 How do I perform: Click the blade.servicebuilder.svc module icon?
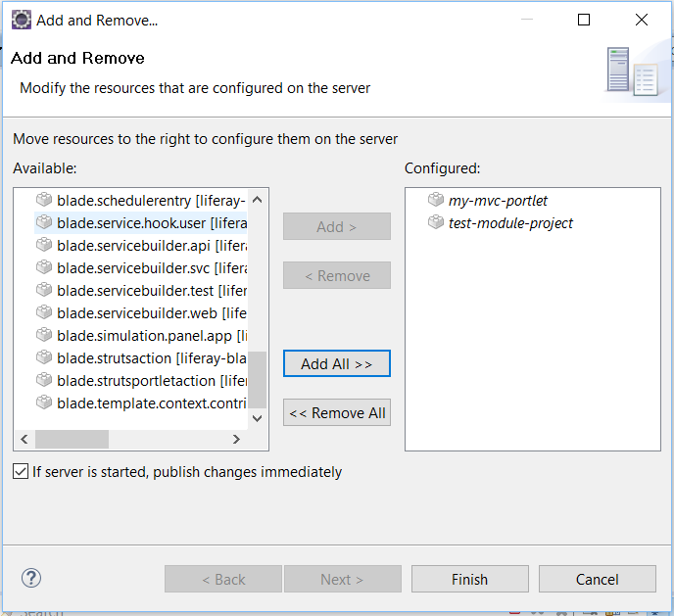[x=44, y=267]
